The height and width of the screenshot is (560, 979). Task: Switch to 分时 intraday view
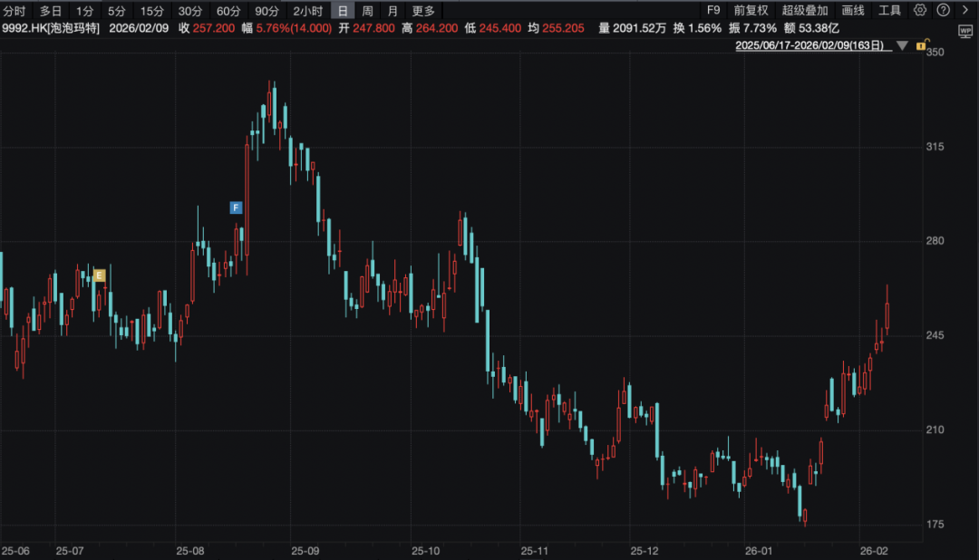tap(15, 11)
